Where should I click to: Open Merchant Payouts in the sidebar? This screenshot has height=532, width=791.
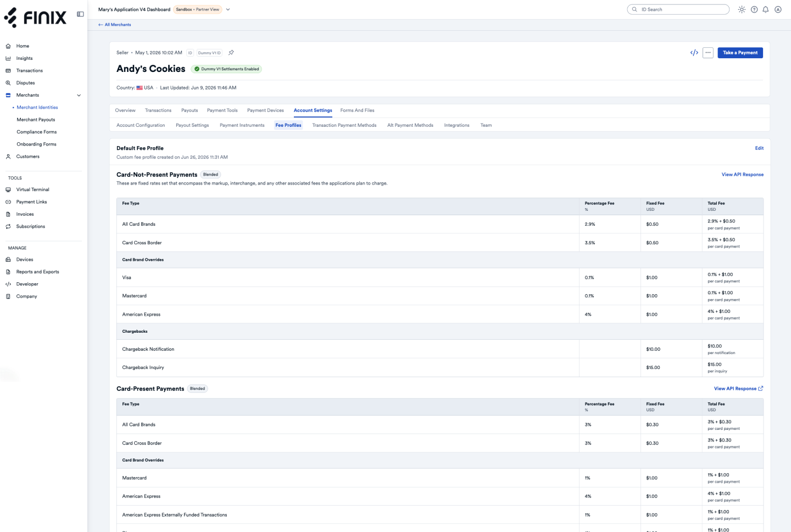pyautogui.click(x=36, y=120)
